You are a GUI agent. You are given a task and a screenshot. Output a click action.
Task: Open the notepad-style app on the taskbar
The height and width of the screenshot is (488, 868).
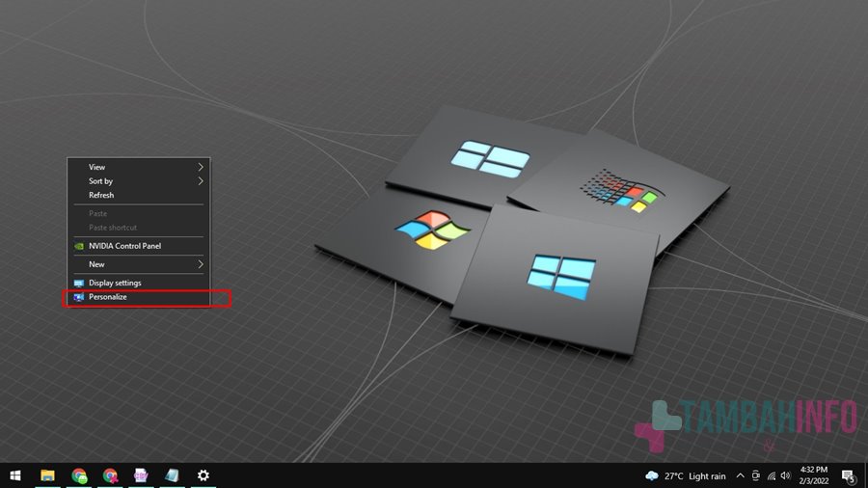pos(173,475)
